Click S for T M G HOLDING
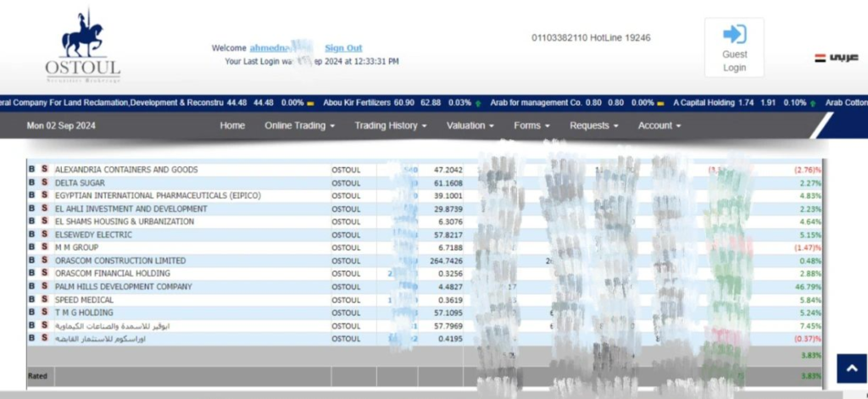The height and width of the screenshot is (399, 868). click(44, 312)
